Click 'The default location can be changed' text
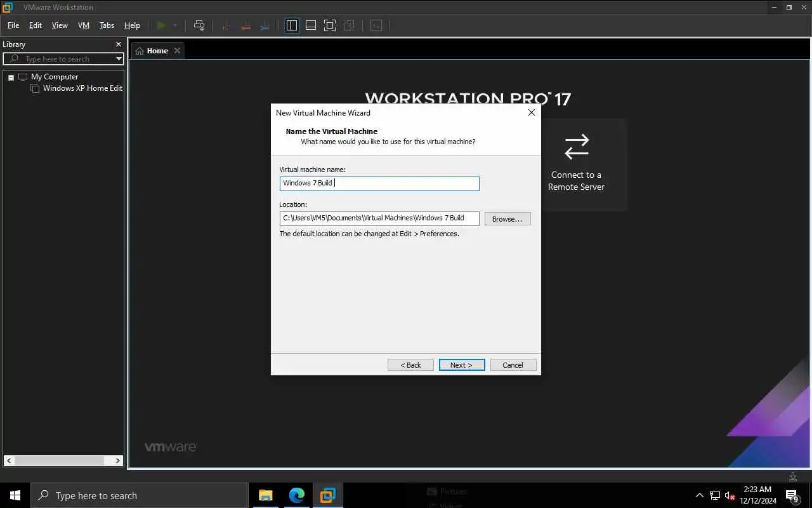Viewport: 812px width, 508px height. (x=369, y=234)
